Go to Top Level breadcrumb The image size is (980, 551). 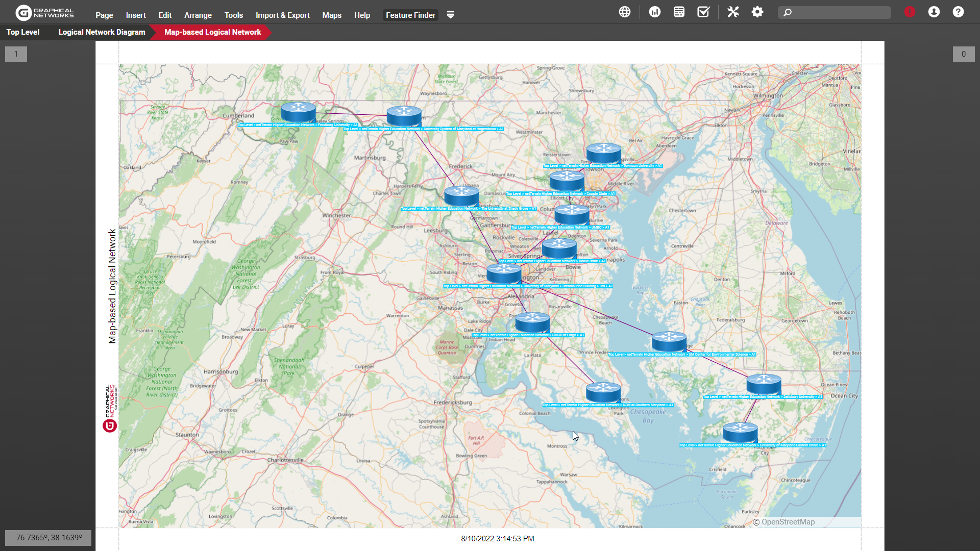tap(23, 32)
